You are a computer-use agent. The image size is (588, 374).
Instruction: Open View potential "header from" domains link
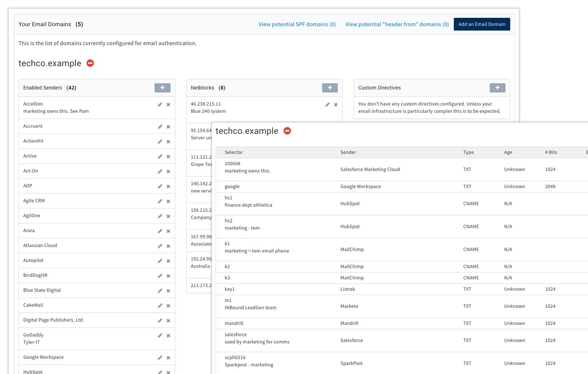click(x=397, y=24)
